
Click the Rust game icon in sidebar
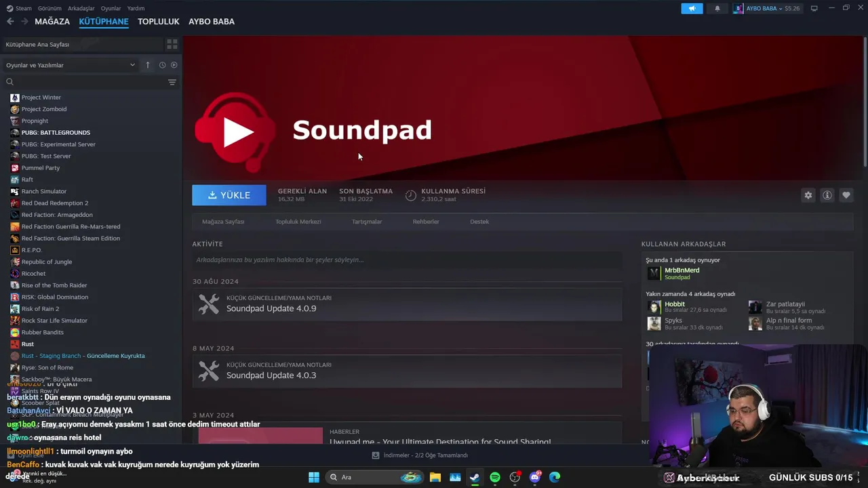[x=15, y=344]
